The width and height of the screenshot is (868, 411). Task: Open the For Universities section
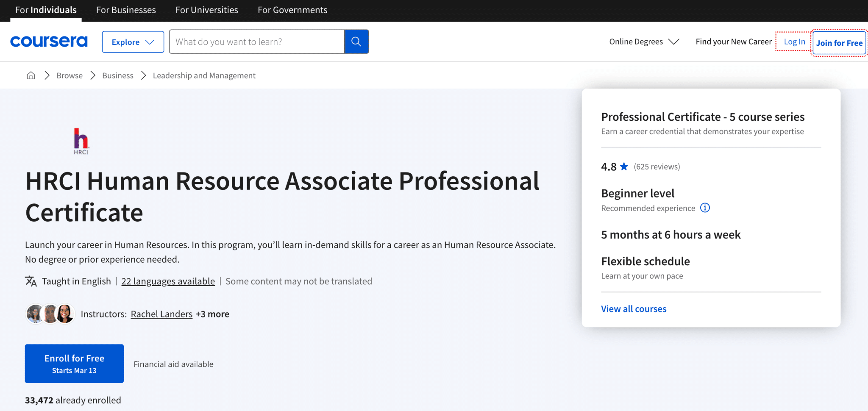(206, 10)
